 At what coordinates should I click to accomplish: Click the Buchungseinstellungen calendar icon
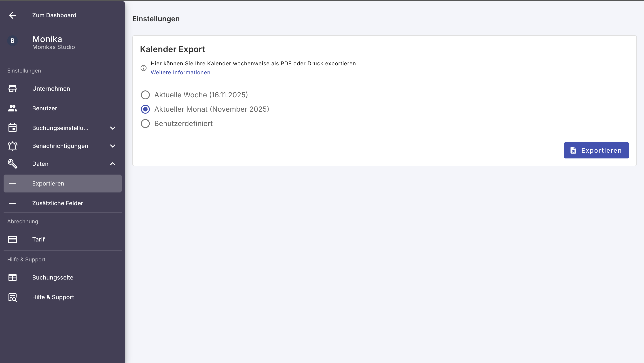(13, 128)
